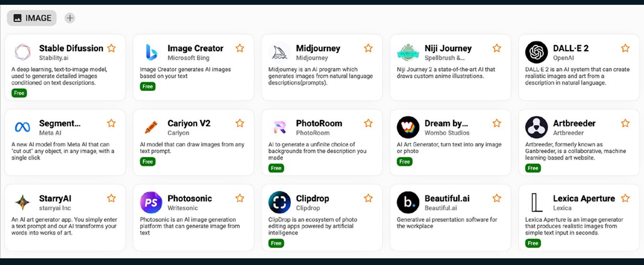Mark Beautiful.ai as favorite

497,198
